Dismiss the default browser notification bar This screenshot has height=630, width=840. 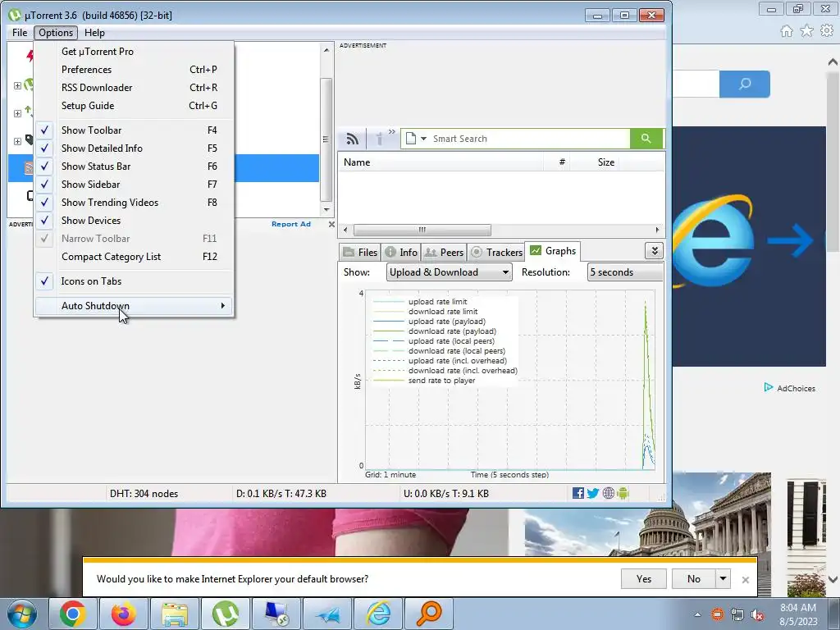coord(745,580)
